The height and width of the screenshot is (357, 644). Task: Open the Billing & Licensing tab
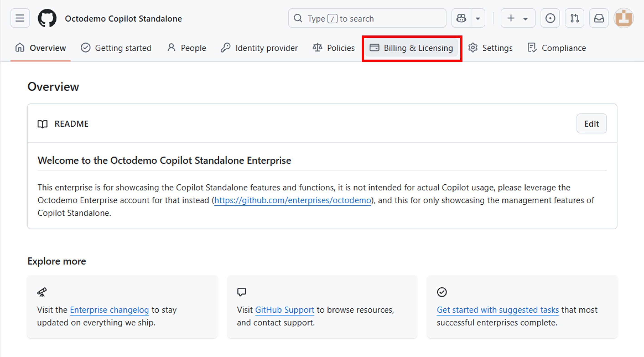click(x=411, y=48)
